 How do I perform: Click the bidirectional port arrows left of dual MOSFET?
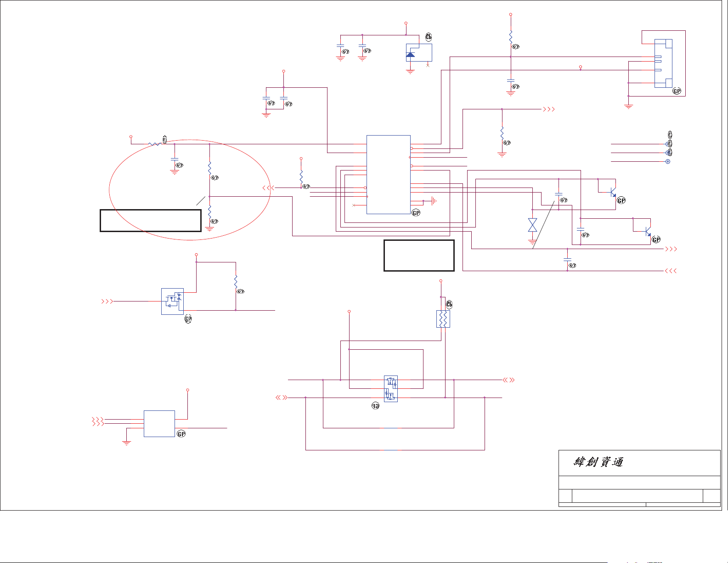pyautogui.click(x=282, y=398)
